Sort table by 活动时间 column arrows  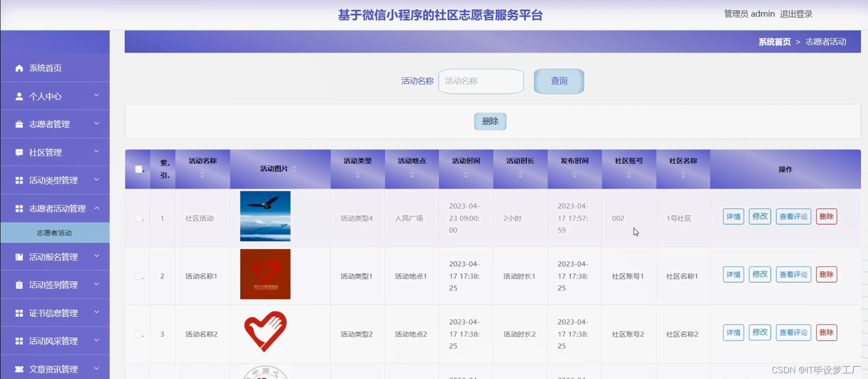(x=466, y=175)
